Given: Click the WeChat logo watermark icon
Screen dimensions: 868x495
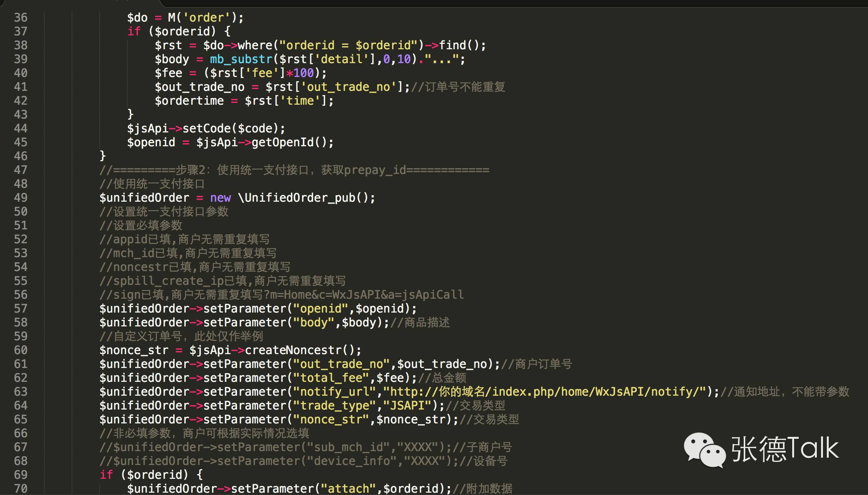Looking at the screenshot, I should click(x=704, y=450).
